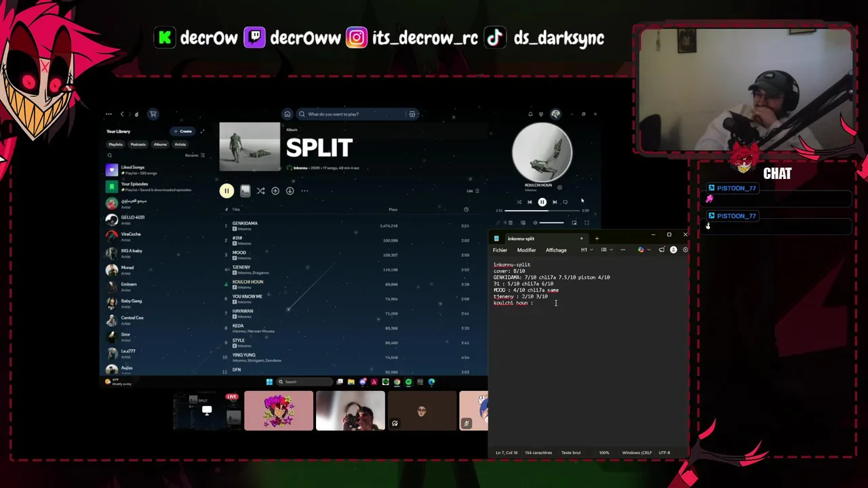Toggle shuffle in the now-playing controls
This screenshot has height=488, width=868.
point(519,202)
